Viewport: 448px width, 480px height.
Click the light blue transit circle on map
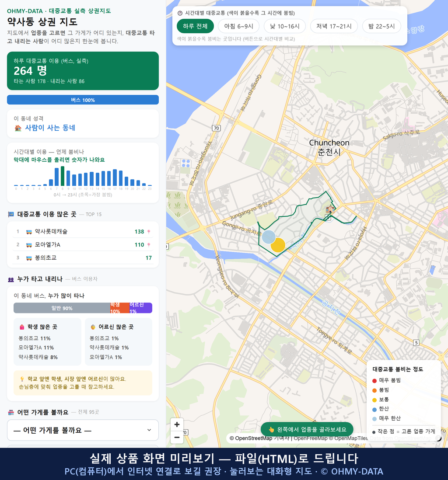[269, 237]
